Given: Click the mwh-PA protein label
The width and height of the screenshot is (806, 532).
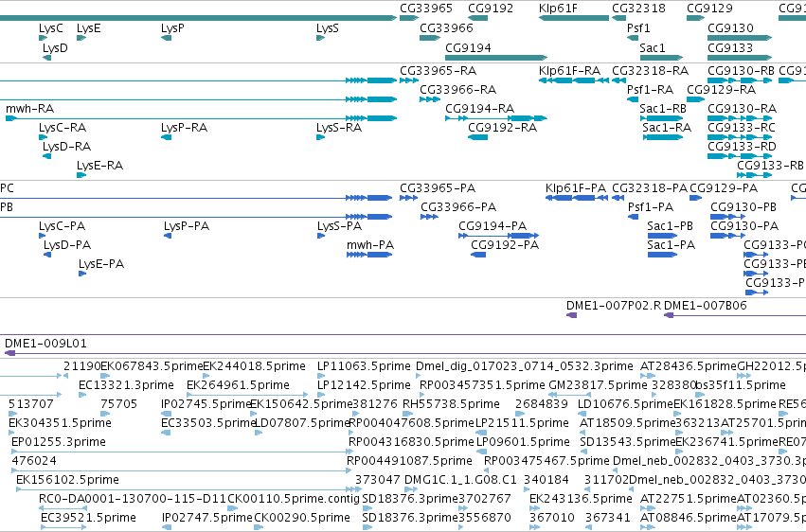Looking at the screenshot, I should coord(370,245).
